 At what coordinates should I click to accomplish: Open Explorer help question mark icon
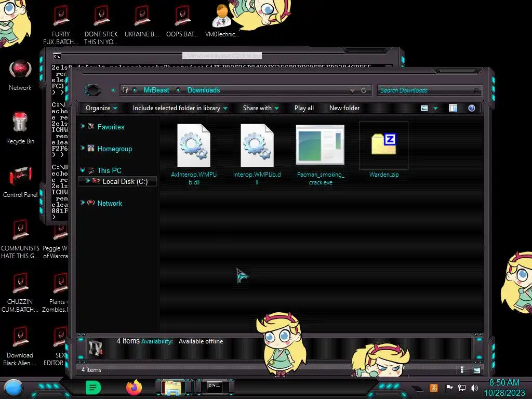[x=472, y=108]
